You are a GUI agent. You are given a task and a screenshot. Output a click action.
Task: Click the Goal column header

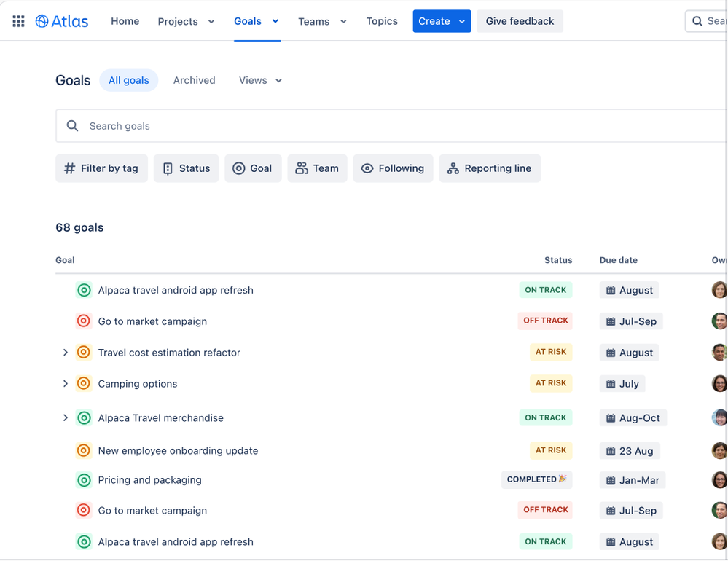click(65, 260)
